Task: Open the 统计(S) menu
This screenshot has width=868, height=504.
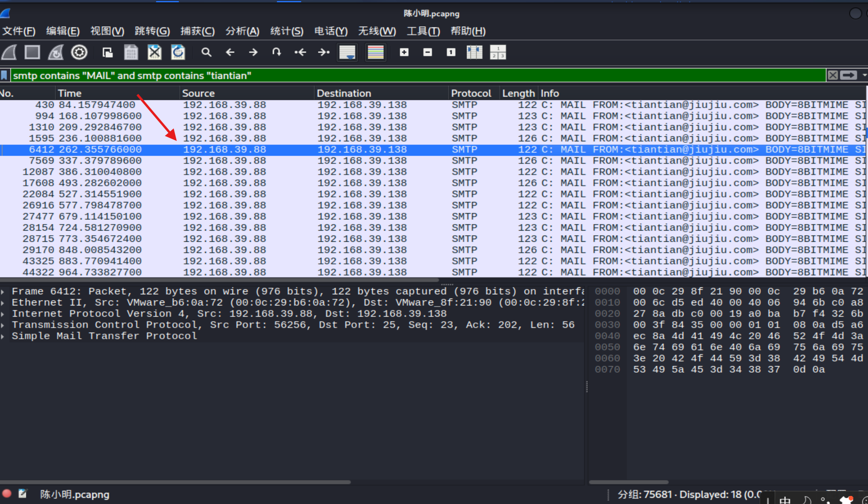Action: coord(287,31)
